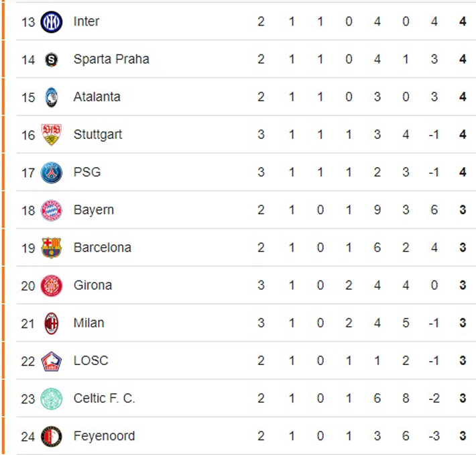
Task: Click Bayern's points total
Action: [463, 210]
